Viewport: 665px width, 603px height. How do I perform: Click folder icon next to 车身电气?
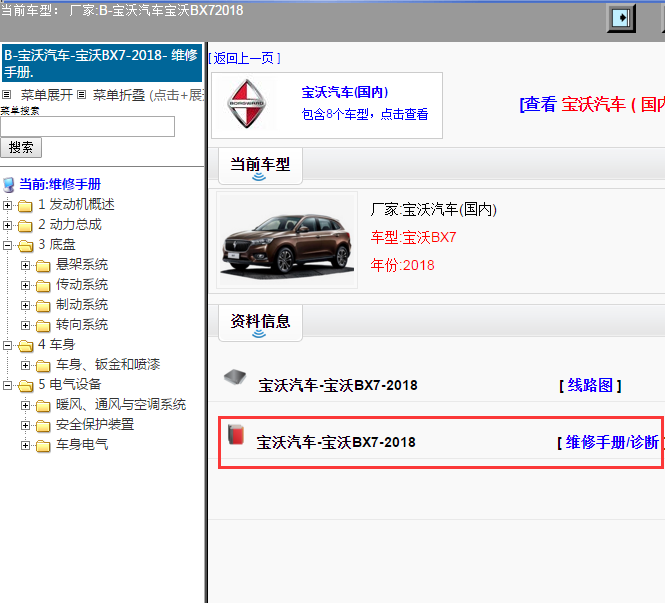[x=43, y=445]
